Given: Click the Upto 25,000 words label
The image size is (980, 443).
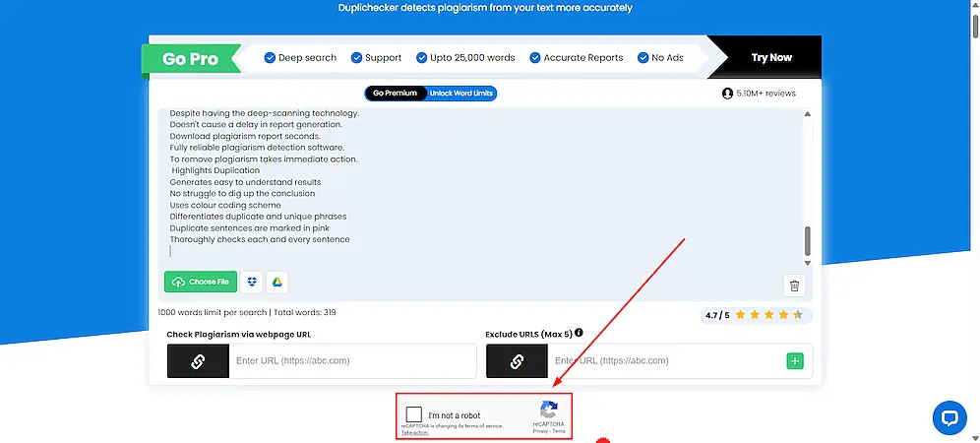Looking at the screenshot, I should coord(472,57).
